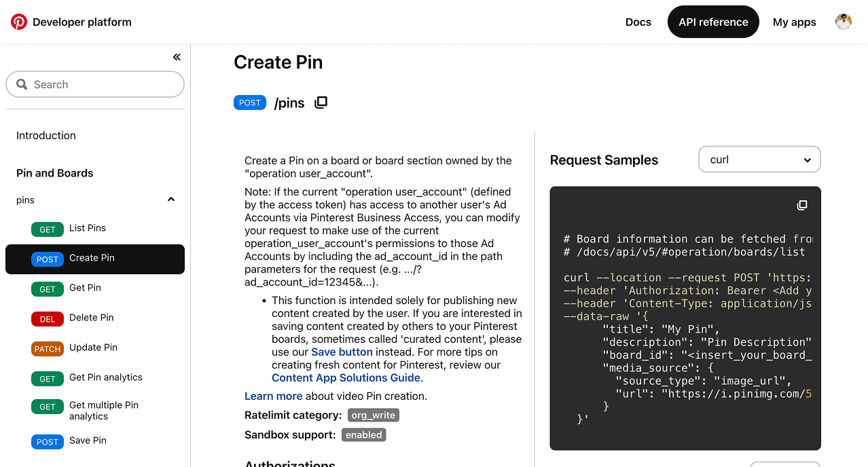This screenshot has width=868, height=467.
Task: Click DEL badge beside Delete Pin
Action: [x=48, y=319]
